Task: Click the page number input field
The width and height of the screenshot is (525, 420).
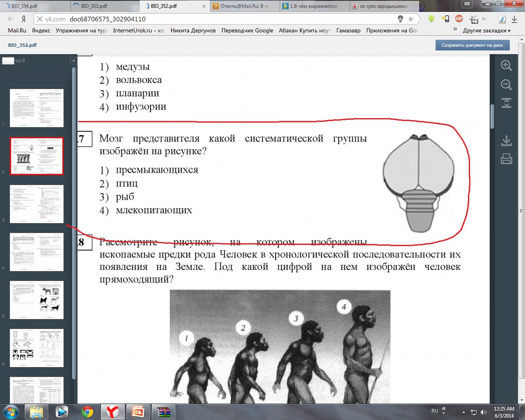Action: [8, 61]
